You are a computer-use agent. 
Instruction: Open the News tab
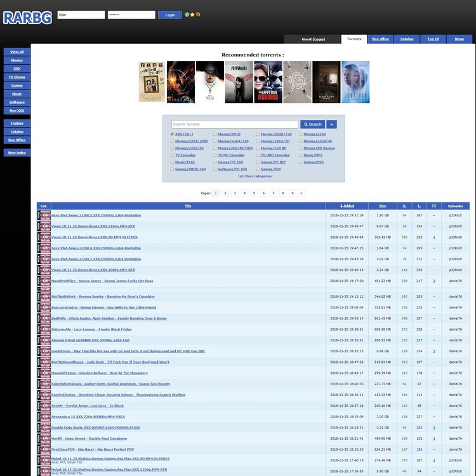click(x=459, y=39)
